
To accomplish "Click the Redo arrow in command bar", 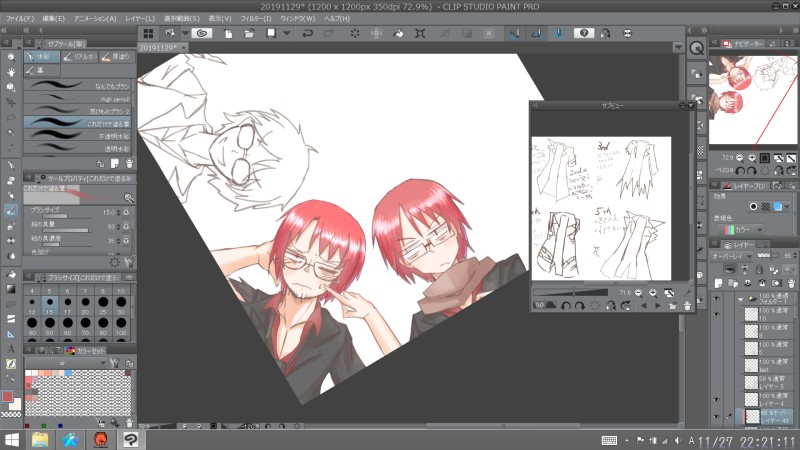I will [x=329, y=33].
